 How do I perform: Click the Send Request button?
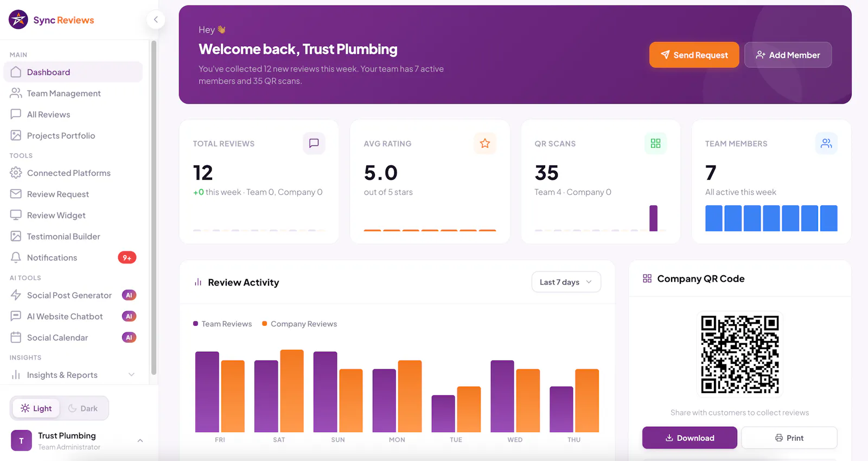pyautogui.click(x=694, y=55)
